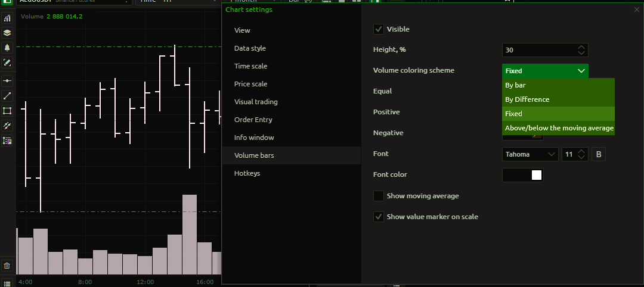The width and height of the screenshot is (644, 287).
Task: Uncheck the Visible checkbox
Action: [379, 29]
